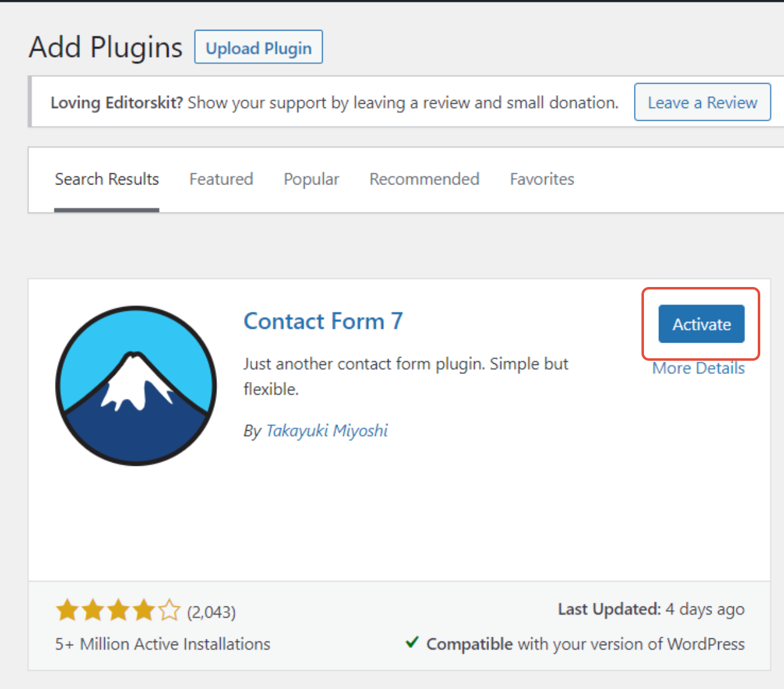Open the Featured tab

221,179
